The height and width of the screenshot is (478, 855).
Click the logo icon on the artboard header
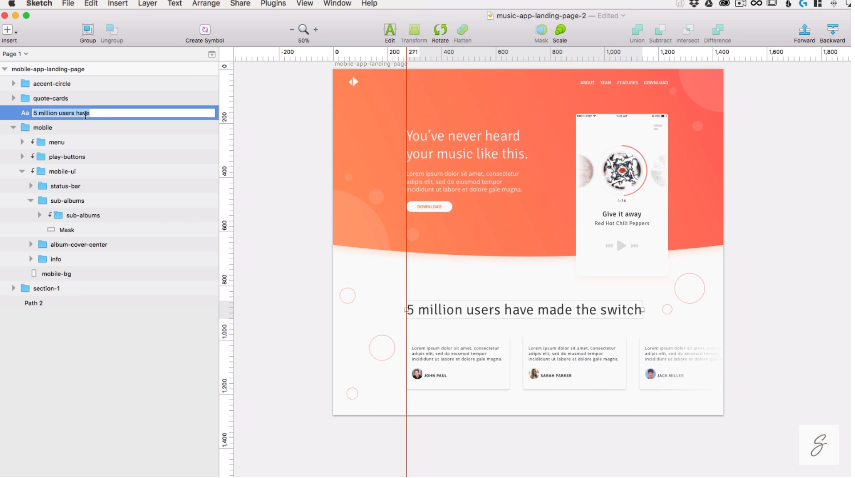coord(353,82)
